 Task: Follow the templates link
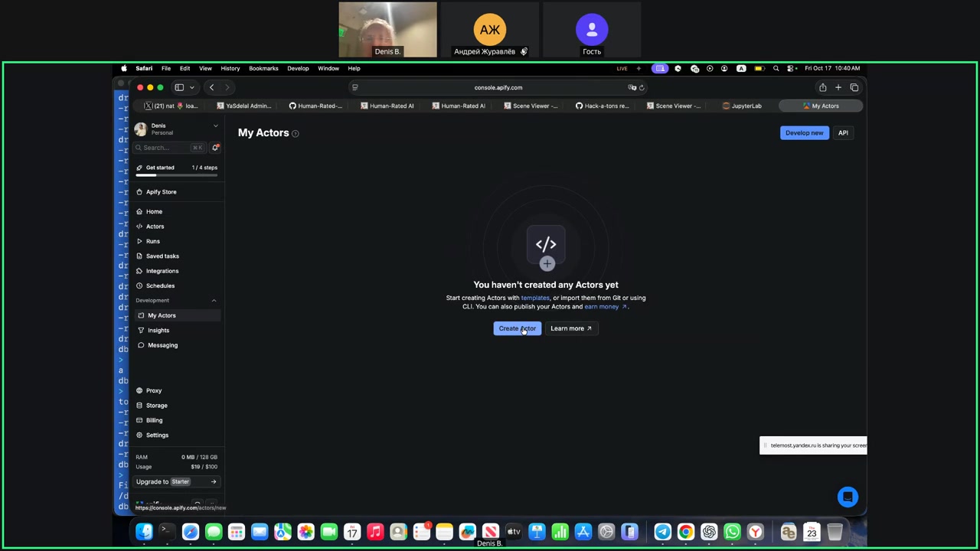(x=535, y=298)
